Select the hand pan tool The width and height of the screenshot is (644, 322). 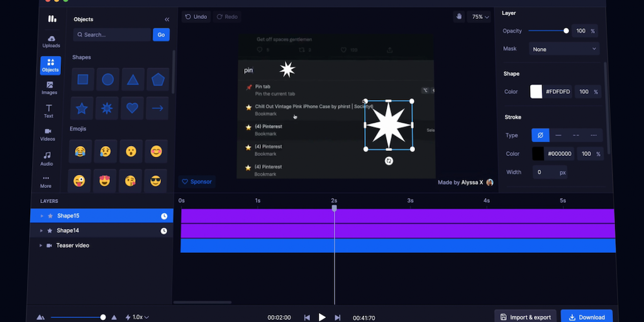point(458,17)
